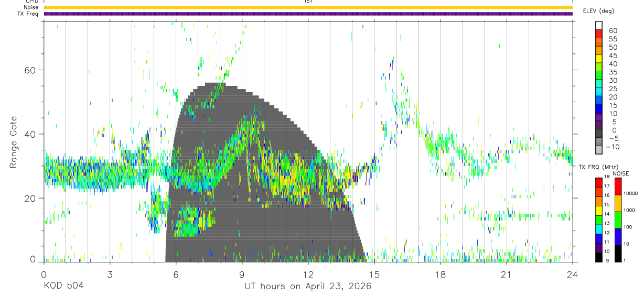
Task: Click the x-axis hour label 12
Action: click(308, 274)
